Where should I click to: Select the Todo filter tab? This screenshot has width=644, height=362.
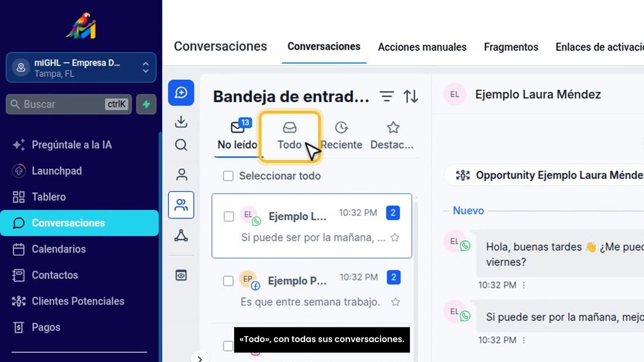tap(290, 136)
